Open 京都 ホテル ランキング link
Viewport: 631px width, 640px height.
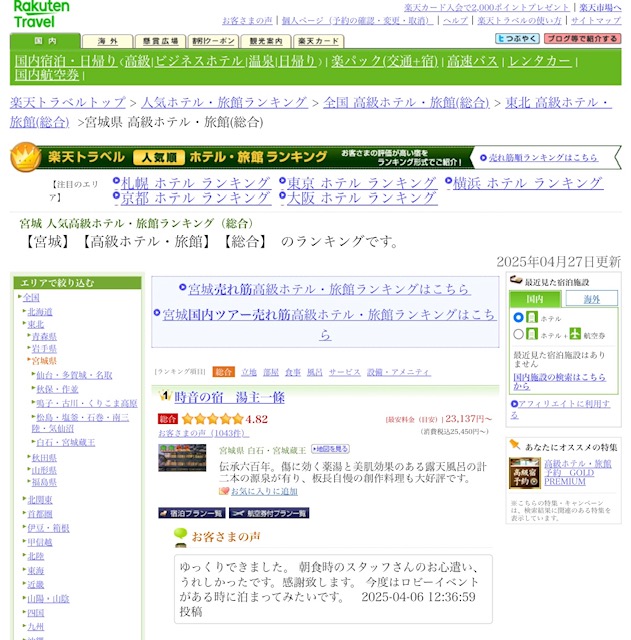[196, 198]
